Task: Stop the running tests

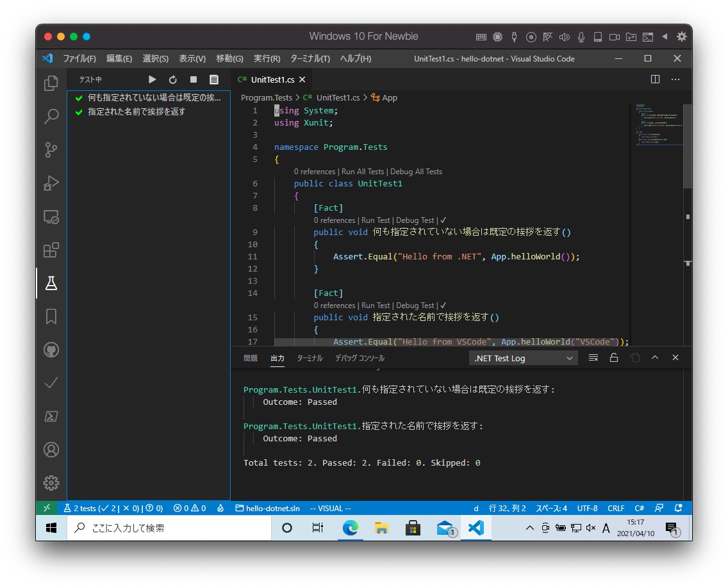Action: click(194, 79)
